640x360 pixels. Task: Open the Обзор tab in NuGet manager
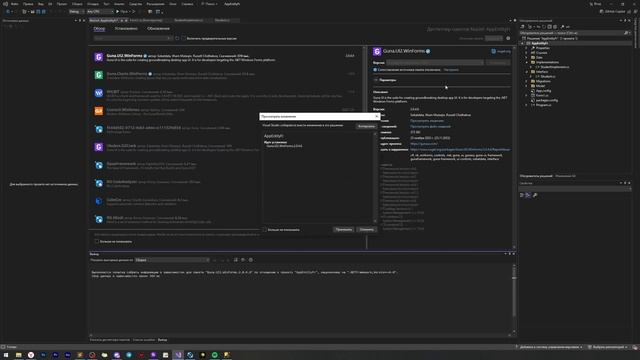(x=99, y=29)
